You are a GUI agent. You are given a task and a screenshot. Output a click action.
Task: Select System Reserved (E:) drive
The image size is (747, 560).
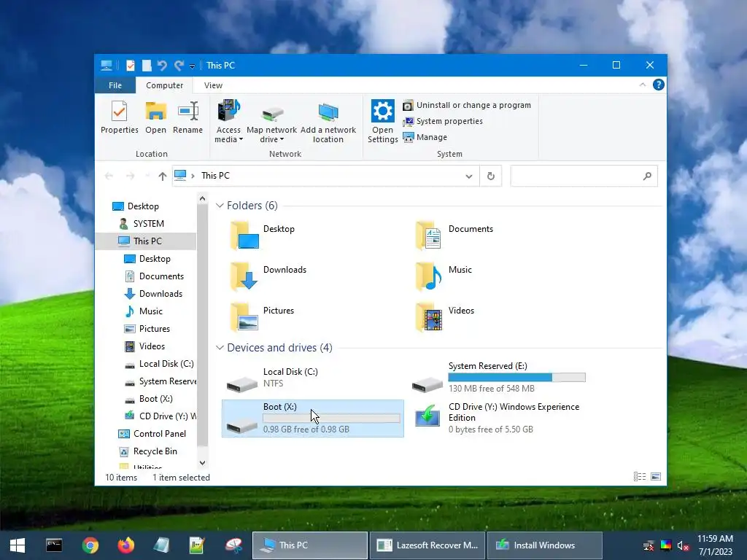(499, 378)
